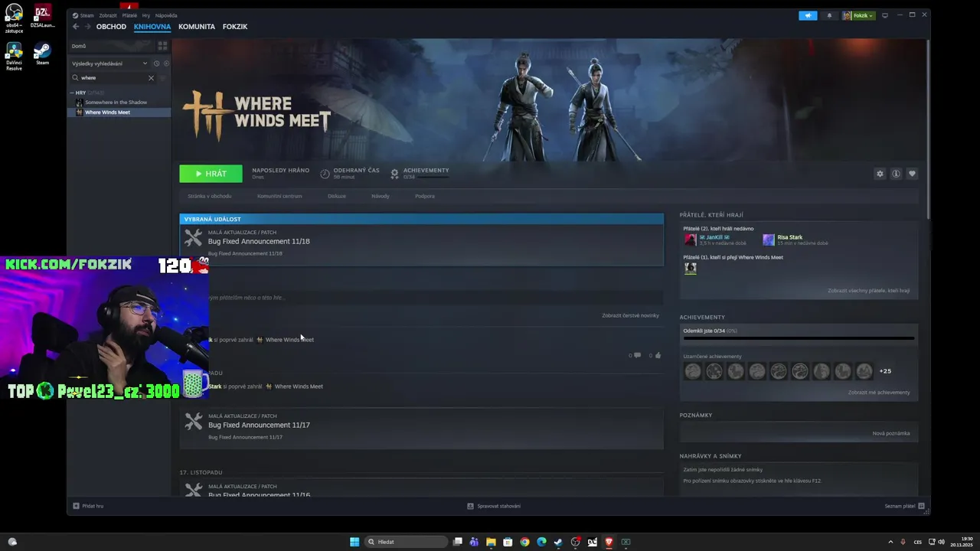The image size is (980, 551).
Task: Open the FOKZIK profile tab
Action: coord(235,27)
